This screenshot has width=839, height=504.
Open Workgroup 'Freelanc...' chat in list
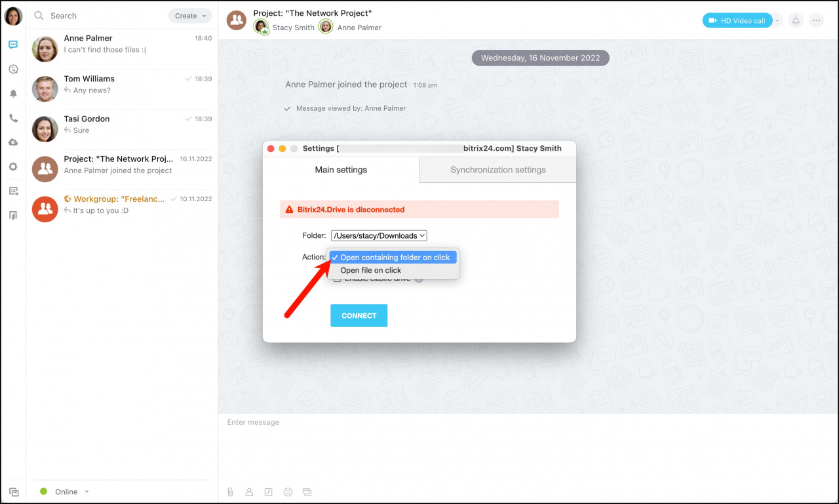pos(122,209)
